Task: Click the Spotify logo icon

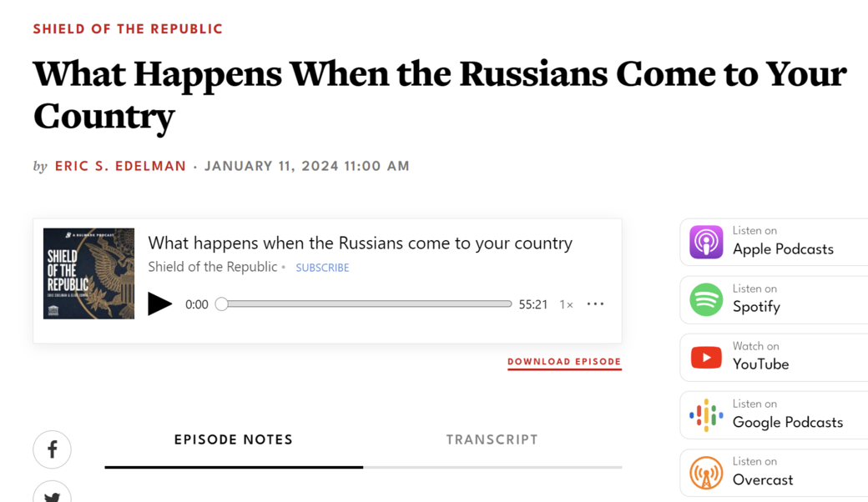Action: [706, 299]
